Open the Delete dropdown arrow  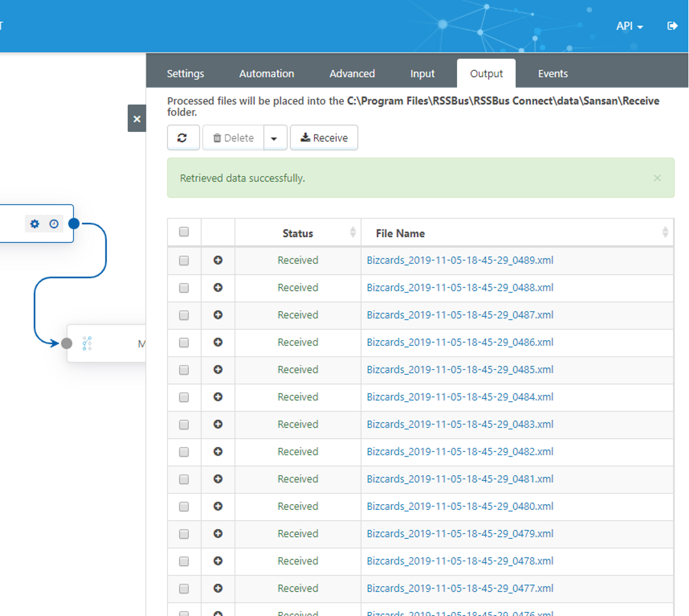275,138
